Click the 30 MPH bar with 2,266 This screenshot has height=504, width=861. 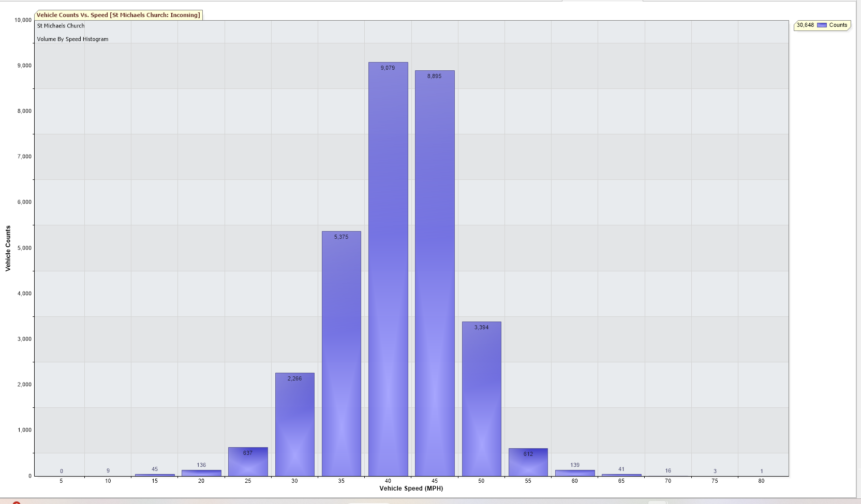click(294, 424)
